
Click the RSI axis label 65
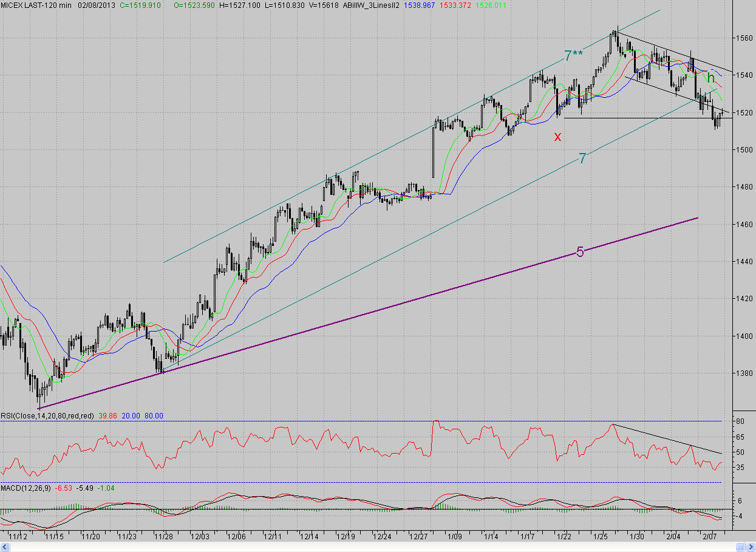coord(741,436)
